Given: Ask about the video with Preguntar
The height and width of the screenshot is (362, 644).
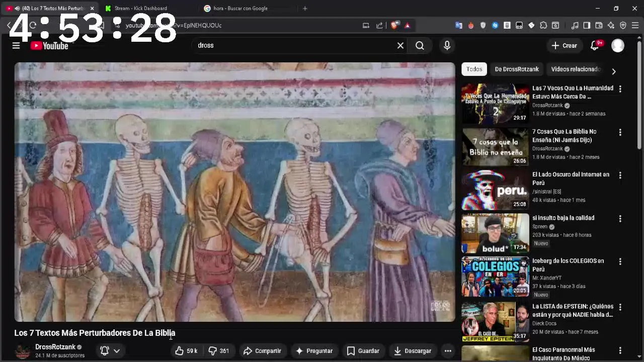Looking at the screenshot, I should (314, 351).
